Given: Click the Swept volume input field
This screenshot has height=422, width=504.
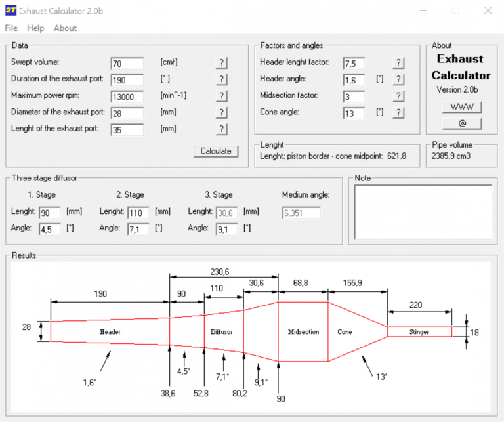Looking at the screenshot, I should point(127,63).
